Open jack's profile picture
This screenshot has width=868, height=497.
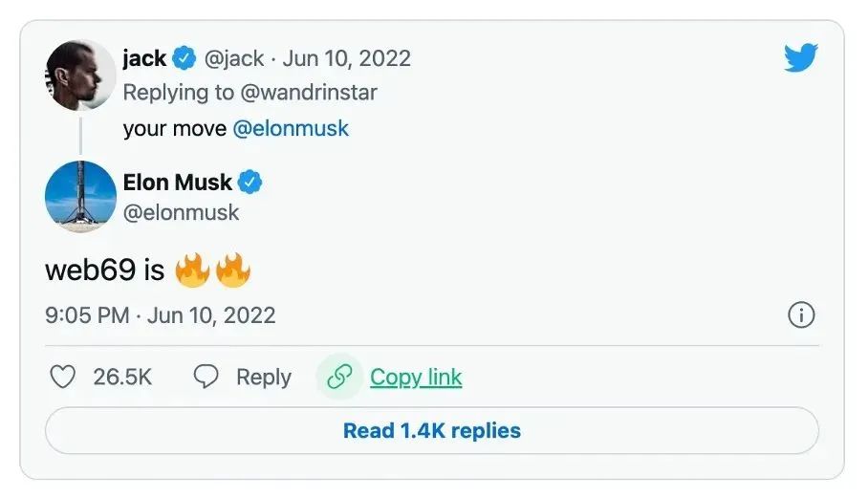pyautogui.click(x=80, y=75)
